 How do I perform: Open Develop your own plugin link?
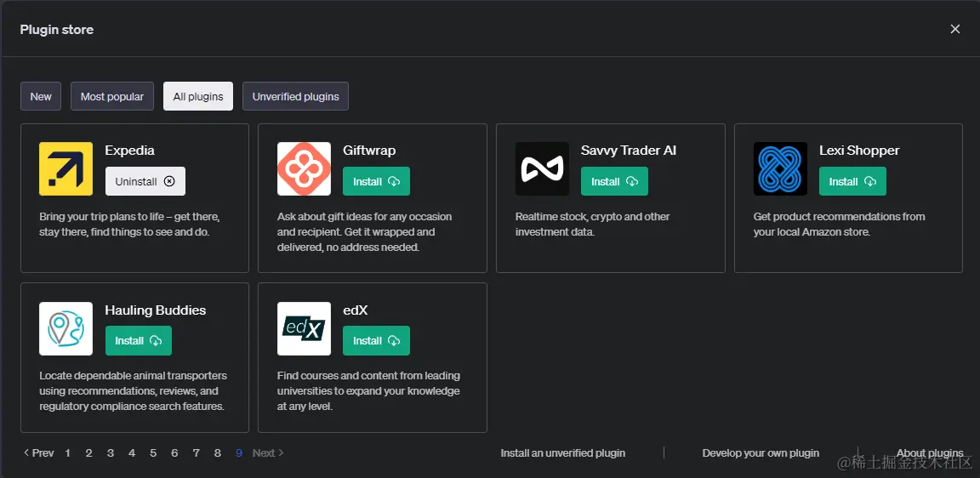761,453
